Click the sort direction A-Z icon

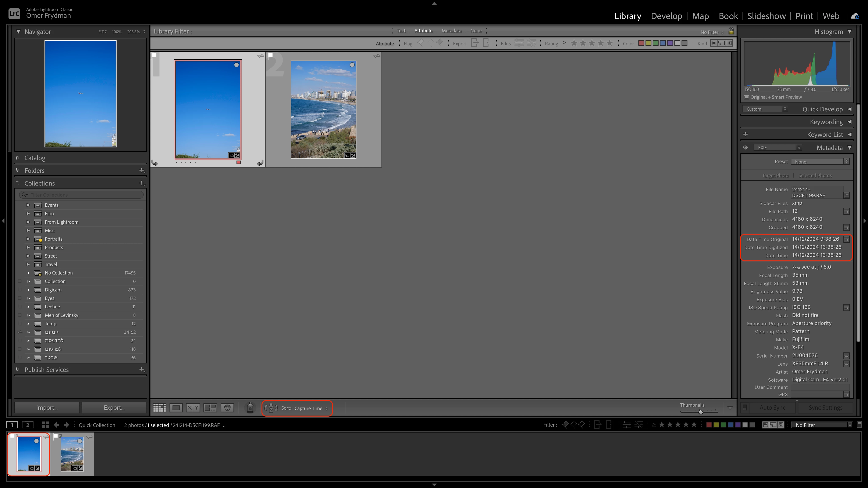click(271, 408)
